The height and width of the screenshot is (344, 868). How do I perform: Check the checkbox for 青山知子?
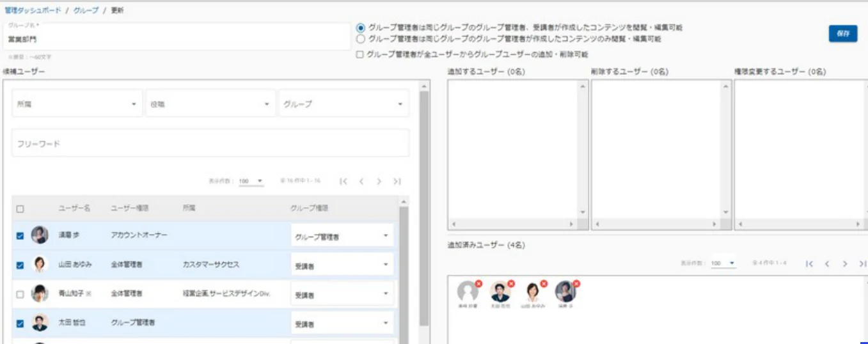[20, 294]
